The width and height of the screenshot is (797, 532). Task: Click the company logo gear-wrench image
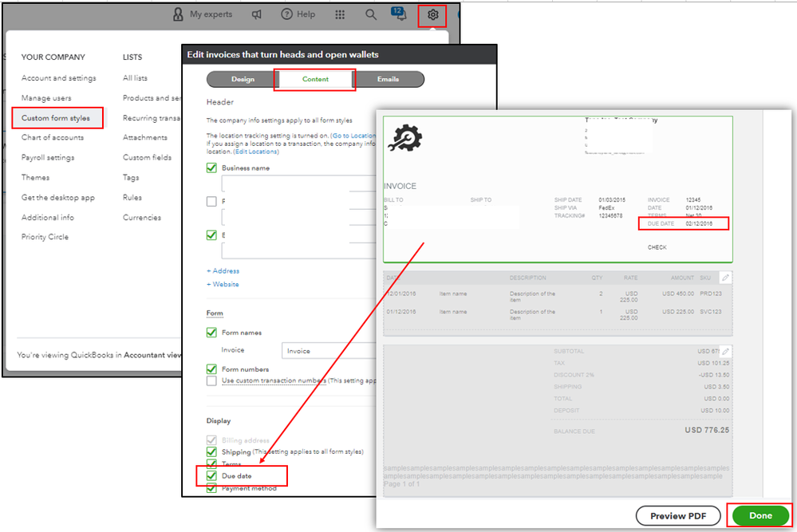(405, 138)
